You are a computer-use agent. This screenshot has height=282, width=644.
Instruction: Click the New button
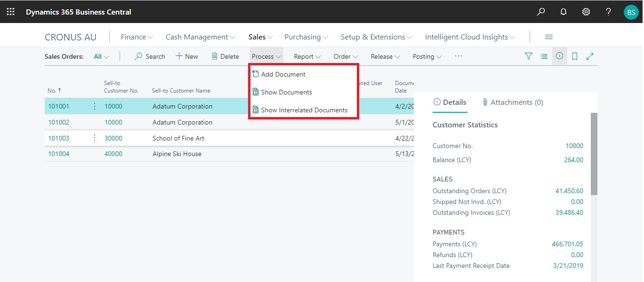187,56
